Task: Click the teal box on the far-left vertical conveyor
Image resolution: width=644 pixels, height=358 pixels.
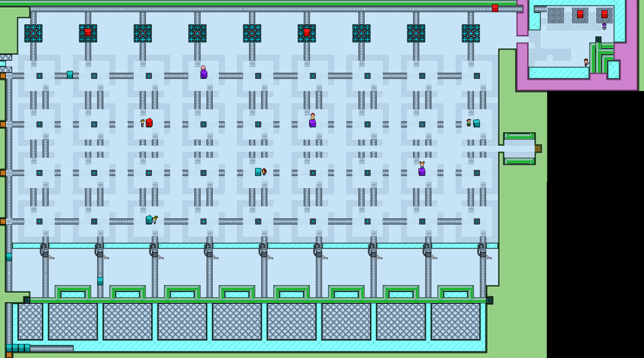Action: 9,257
